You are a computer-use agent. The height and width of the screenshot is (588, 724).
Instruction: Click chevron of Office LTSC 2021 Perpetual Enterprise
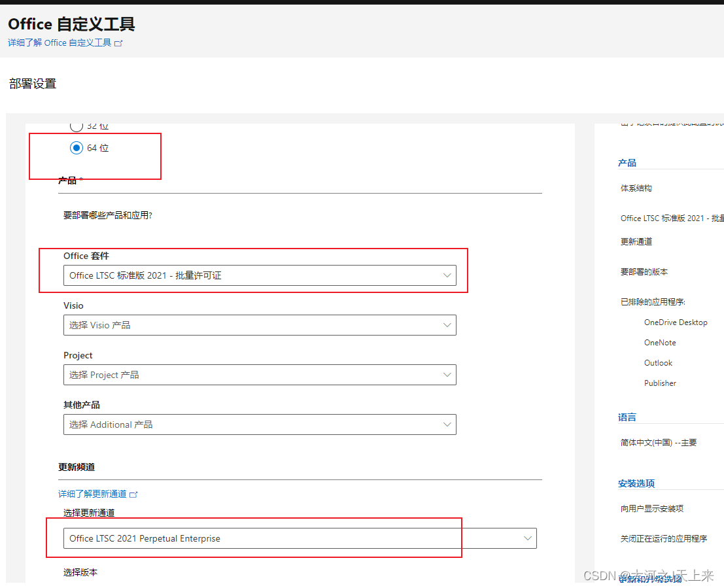527,538
